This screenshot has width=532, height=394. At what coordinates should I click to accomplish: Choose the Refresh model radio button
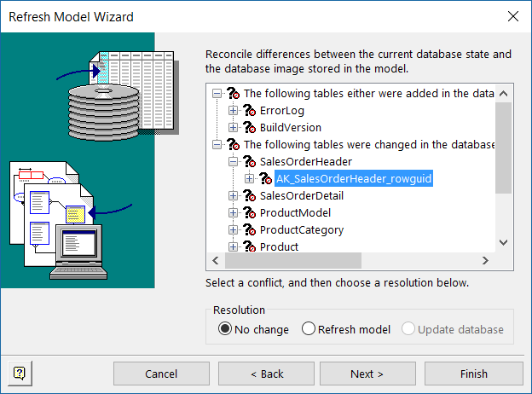pos(309,329)
